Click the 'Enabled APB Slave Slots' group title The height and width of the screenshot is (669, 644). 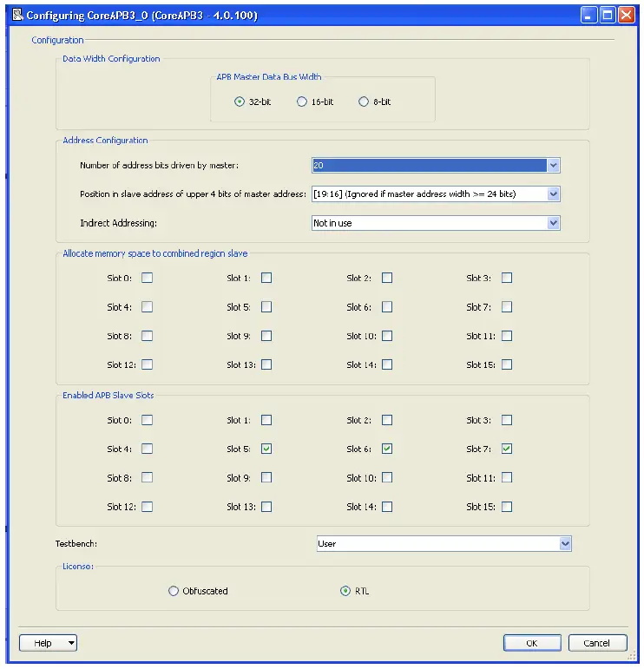(x=108, y=395)
